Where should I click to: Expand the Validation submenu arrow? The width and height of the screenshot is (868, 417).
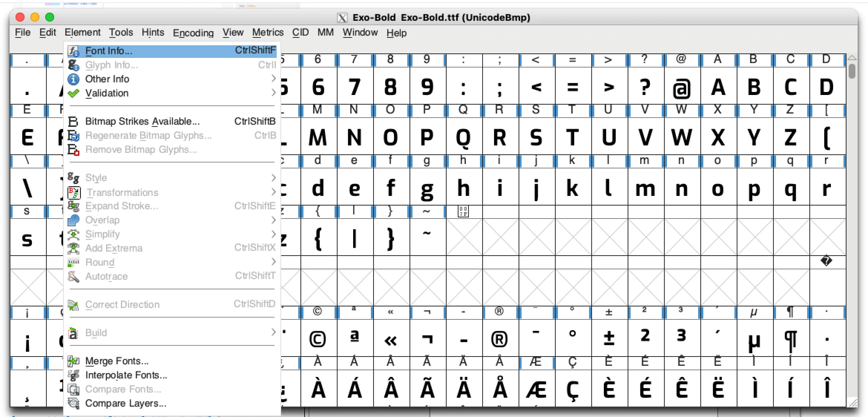pyautogui.click(x=273, y=93)
